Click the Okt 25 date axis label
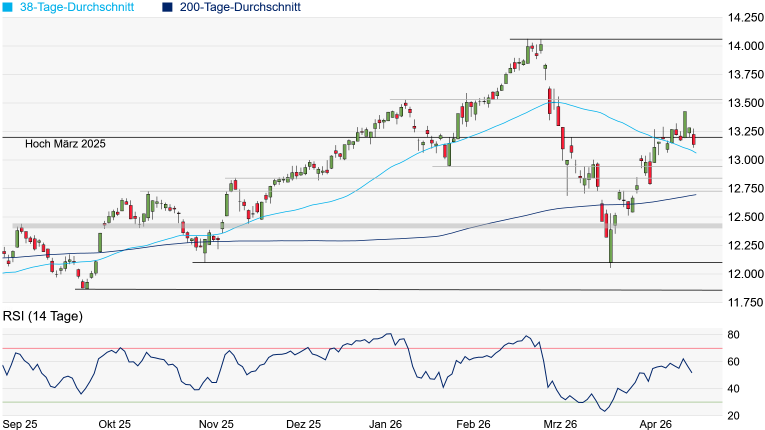The image size is (765, 430). point(115,424)
